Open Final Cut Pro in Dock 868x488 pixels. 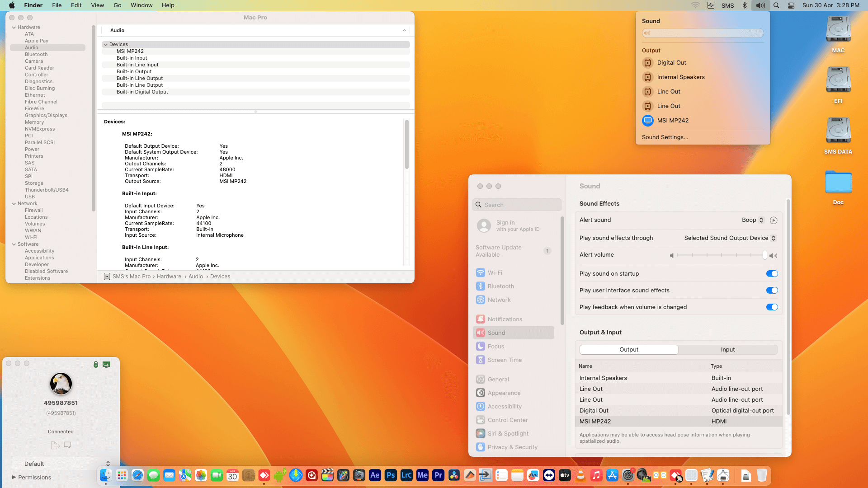pyautogui.click(x=327, y=475)
